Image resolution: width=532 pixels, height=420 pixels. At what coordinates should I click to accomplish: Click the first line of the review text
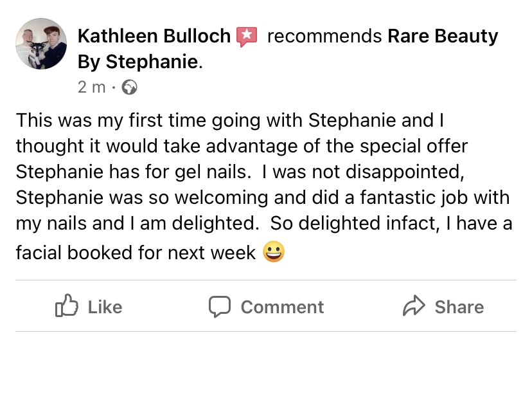(229, 120)
